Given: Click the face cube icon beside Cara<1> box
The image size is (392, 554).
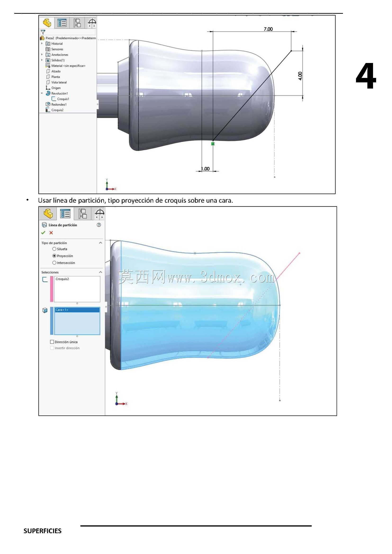Looking at the screenshot, I should pyautogui.click(x=45, y=310).
